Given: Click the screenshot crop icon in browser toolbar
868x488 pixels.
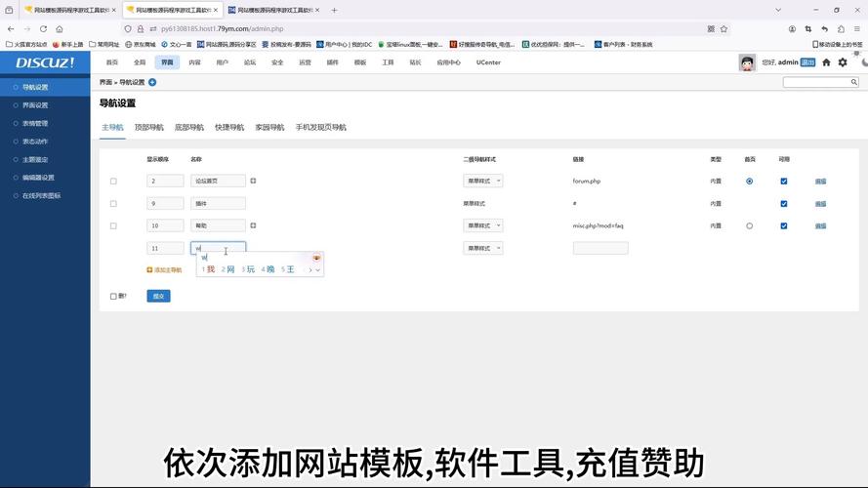Looking at the screenshot, I should (808, 28).
